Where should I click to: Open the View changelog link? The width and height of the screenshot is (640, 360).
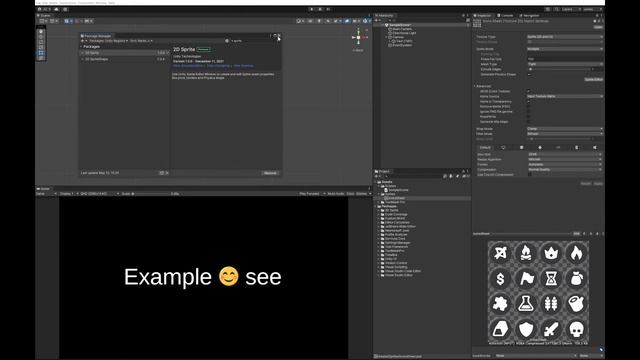[x=218, y=66]
